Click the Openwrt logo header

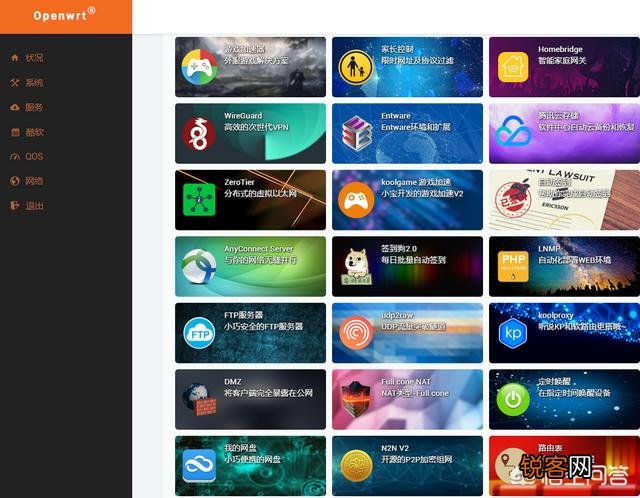coord(65,15)
